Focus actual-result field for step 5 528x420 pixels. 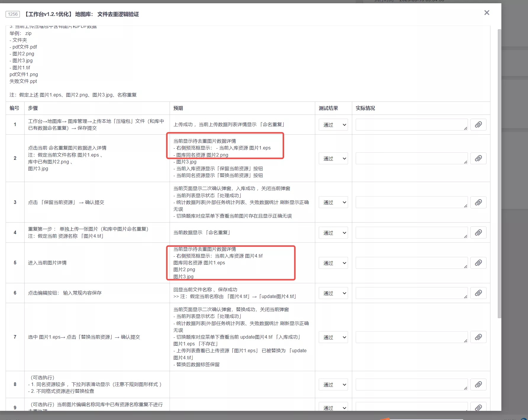point(412,263)
